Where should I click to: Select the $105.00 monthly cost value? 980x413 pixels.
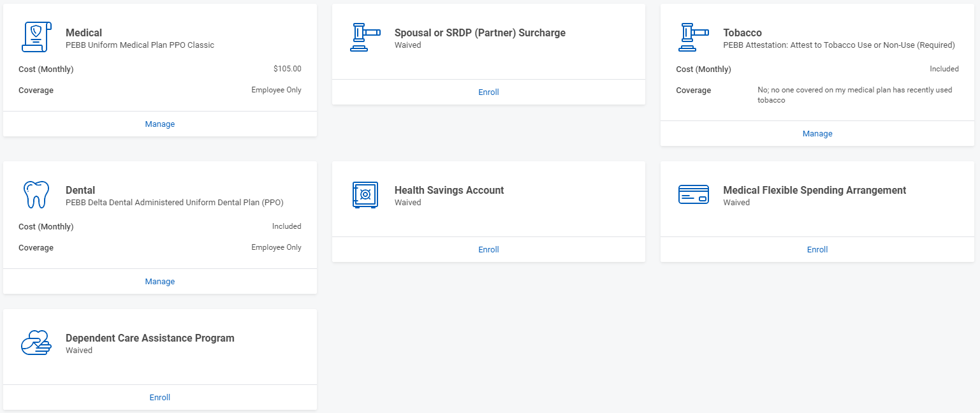point(287,69)
